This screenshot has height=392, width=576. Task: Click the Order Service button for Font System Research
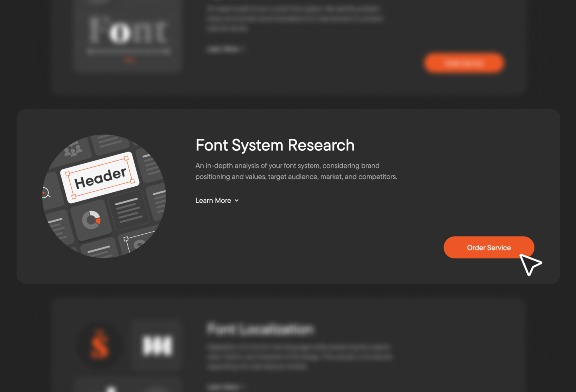point(489,247)
